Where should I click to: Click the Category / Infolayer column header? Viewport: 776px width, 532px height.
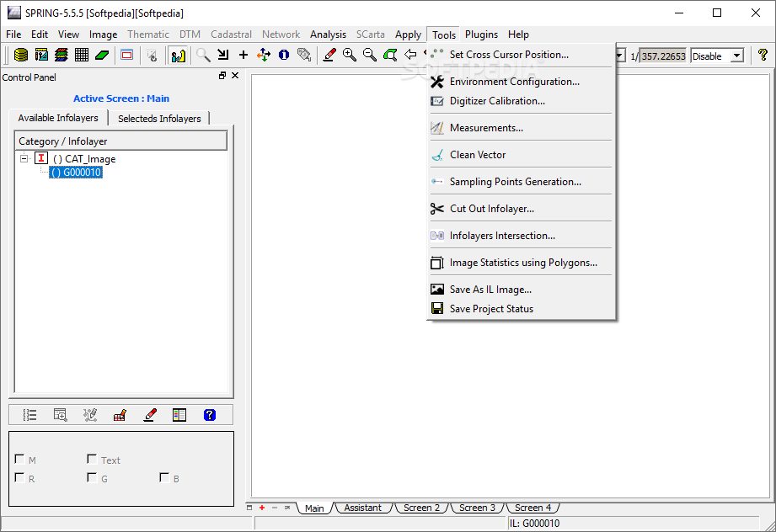tap(121, 141)
